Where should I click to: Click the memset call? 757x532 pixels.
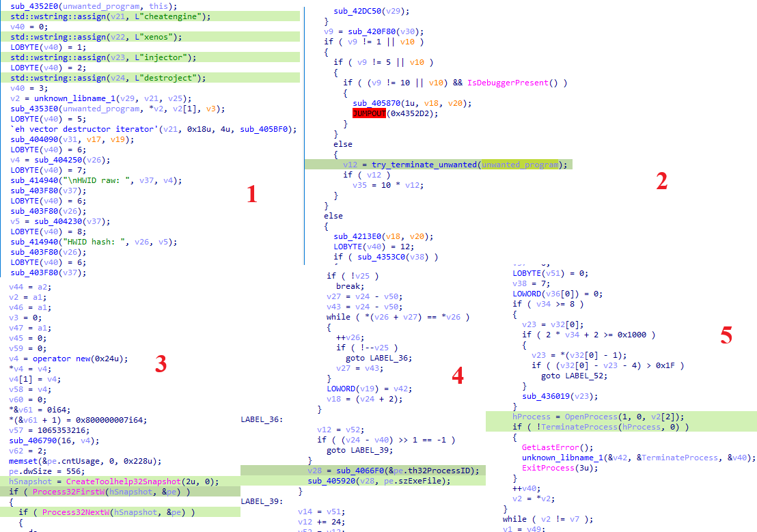pos(24,460)
